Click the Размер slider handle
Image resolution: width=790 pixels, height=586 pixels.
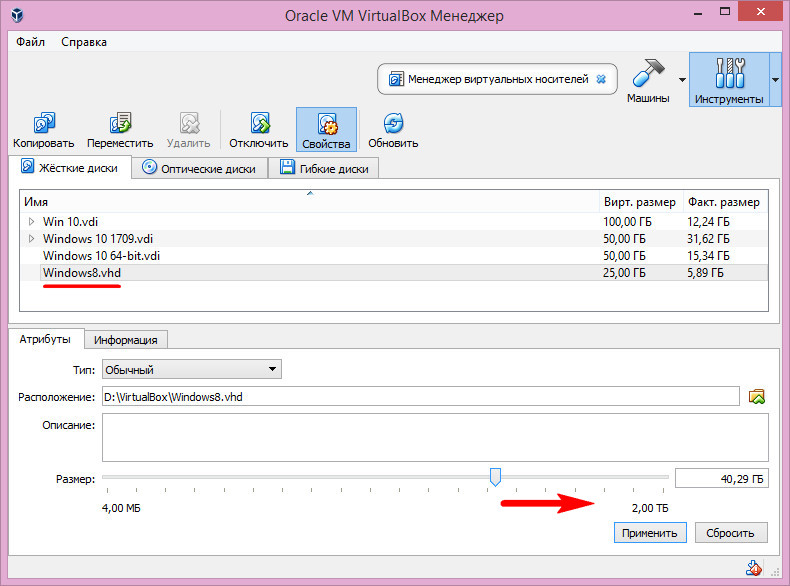(495, 476)
